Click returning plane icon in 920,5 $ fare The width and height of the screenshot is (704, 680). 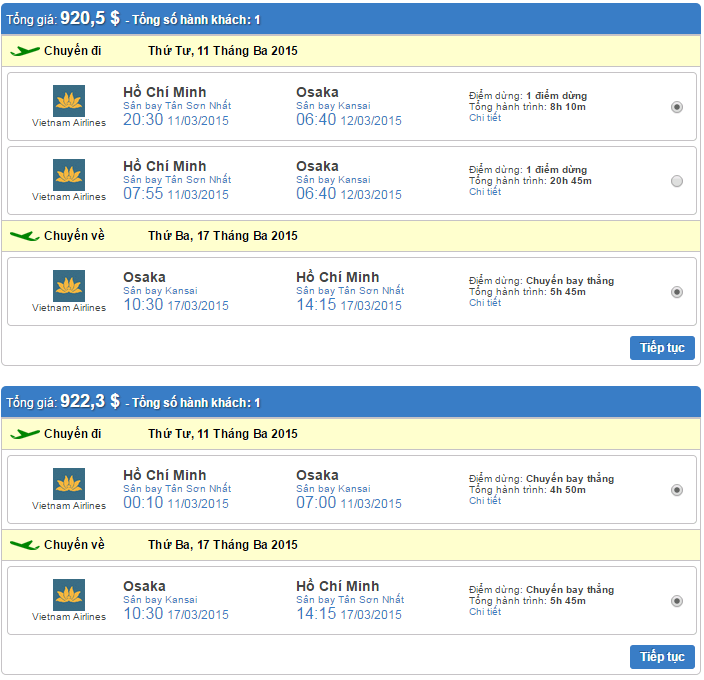point(25,236)
